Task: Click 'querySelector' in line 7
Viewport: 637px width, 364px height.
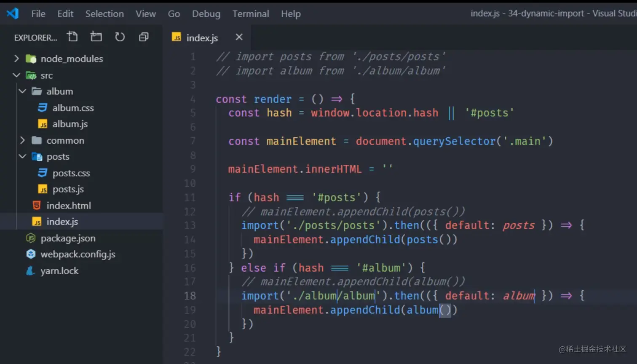Action: coord(454,141)
